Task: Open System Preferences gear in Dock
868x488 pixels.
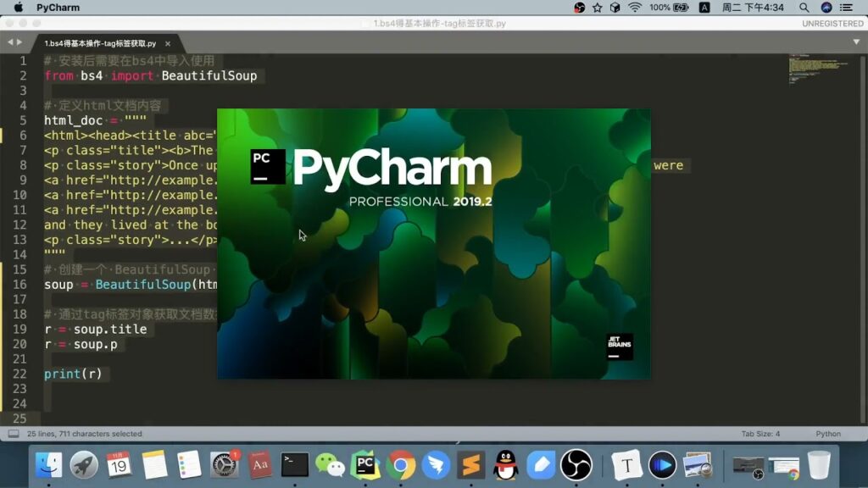Action: pos(224,465)
